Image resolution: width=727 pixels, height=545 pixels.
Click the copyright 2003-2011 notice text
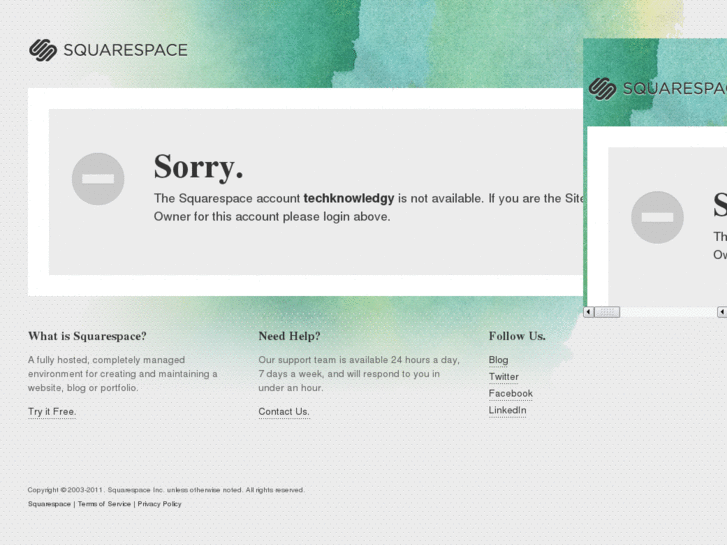tap(166, 490)
